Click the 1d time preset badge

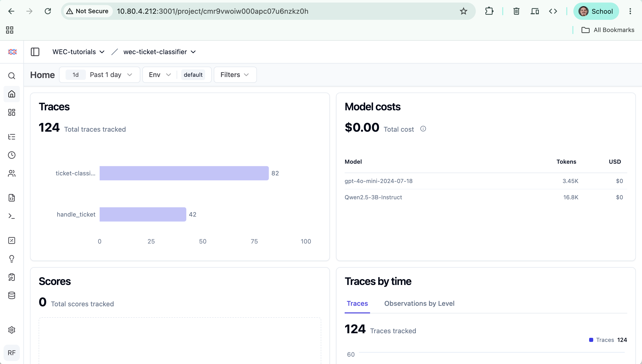point(75,75)
